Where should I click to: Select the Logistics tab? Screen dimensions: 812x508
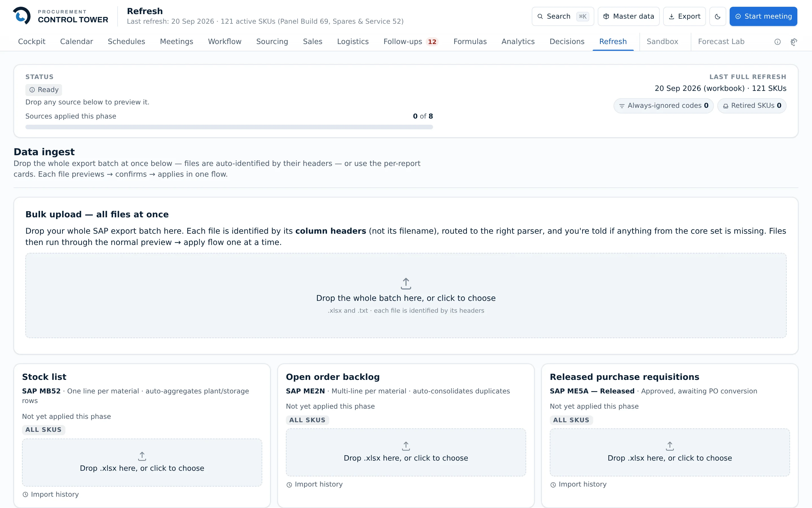(x=353, y=42)
